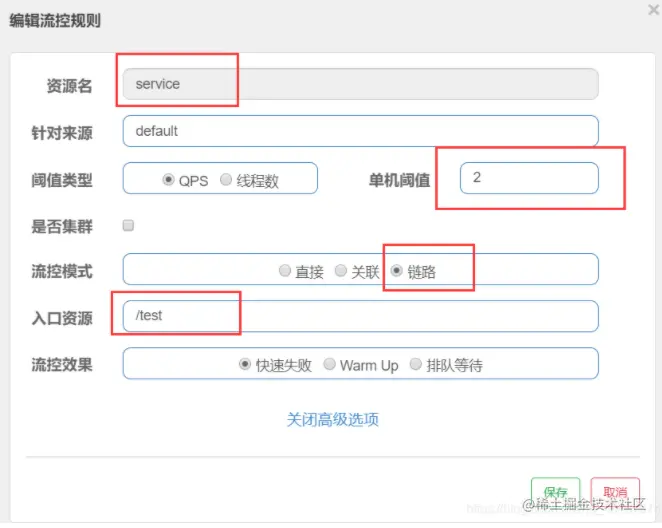The height and width of the screenshot is (528, 662).
Task: Click the entry resource field containing /test
Action: (x=360, y=316)
